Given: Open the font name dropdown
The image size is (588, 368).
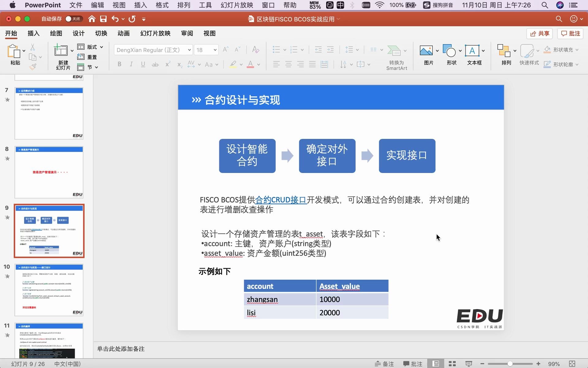Looking at the screenshot, I should [x=189, y=50].
